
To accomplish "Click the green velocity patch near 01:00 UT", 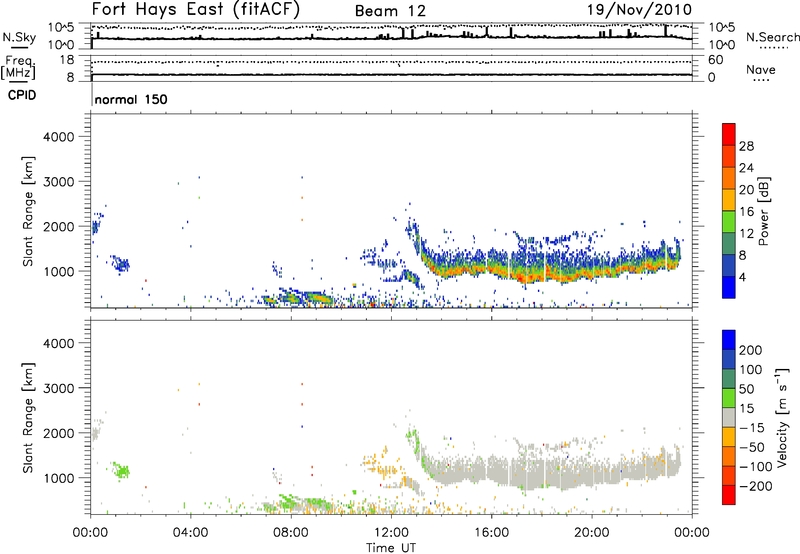I will tap(121, 470).
